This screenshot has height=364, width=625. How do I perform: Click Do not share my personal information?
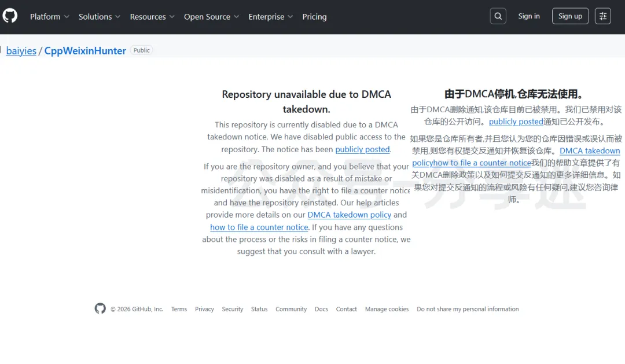point(468,309)
